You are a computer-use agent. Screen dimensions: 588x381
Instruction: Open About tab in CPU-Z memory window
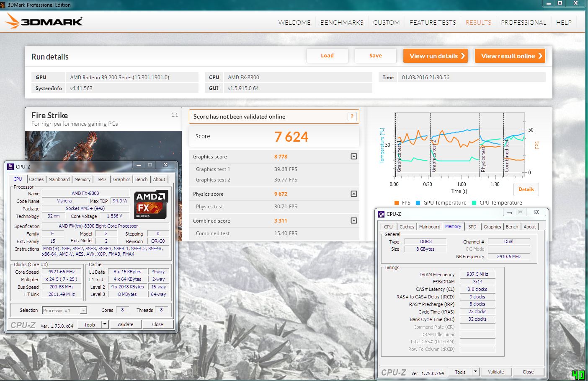coord(530,227)
